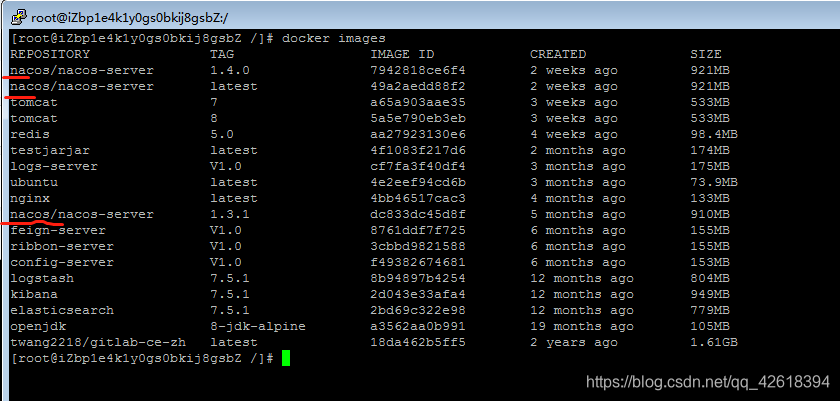Select the nginx repository name

tap(30, 199)
